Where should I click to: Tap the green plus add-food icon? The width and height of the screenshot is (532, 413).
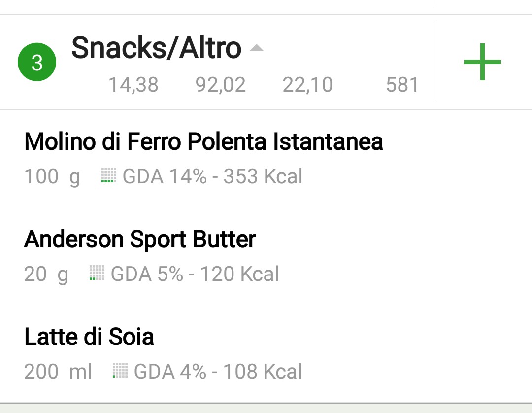point(482,62)
